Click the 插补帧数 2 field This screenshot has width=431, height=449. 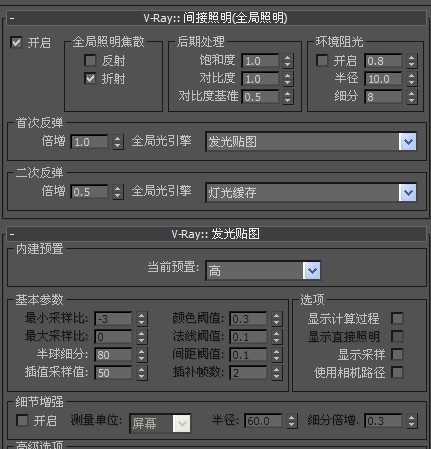tap(249, 373)
